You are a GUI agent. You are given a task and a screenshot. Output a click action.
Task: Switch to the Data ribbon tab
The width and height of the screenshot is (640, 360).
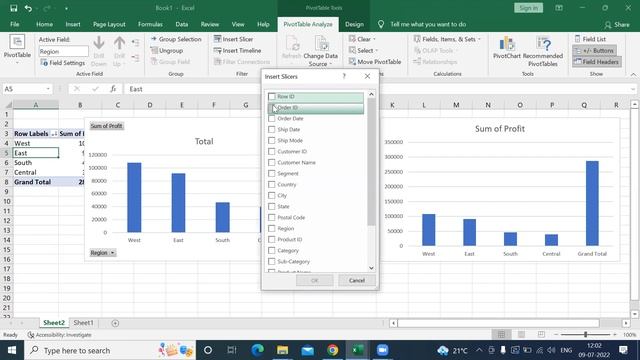pyautogui.click(x=182, y=24)
